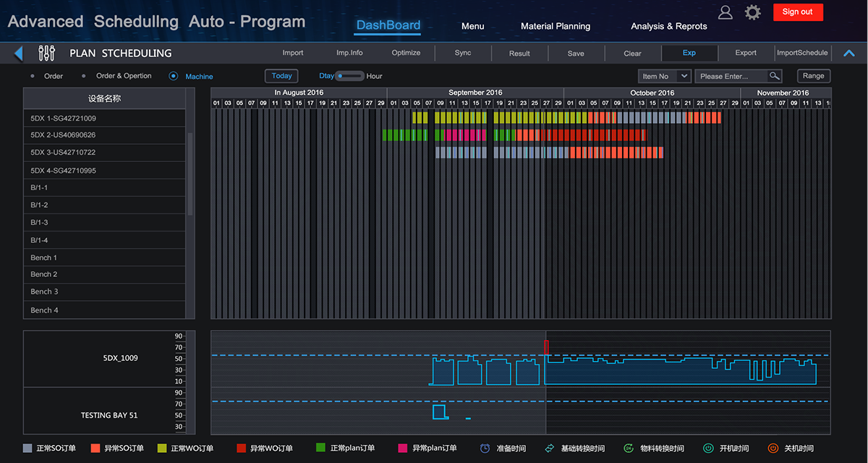Toggle the Day/Hour slider switch
868x463 pixels.
pyautogui.click(x=350, y=76)
